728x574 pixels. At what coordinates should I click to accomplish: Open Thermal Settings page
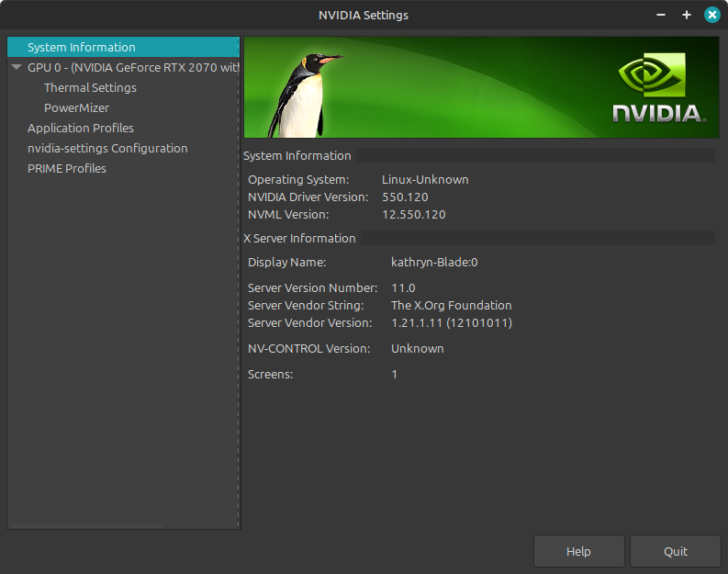click(x=90, y=88)
